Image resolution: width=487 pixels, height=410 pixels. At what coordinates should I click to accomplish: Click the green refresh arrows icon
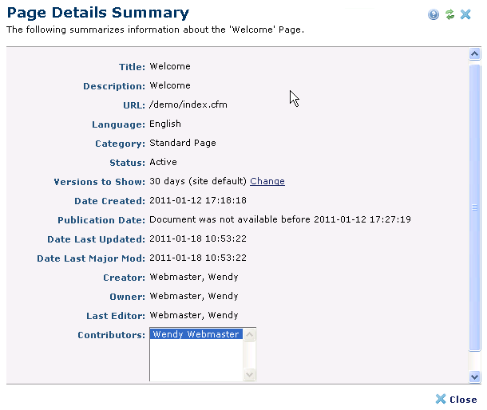pos(450,14)
